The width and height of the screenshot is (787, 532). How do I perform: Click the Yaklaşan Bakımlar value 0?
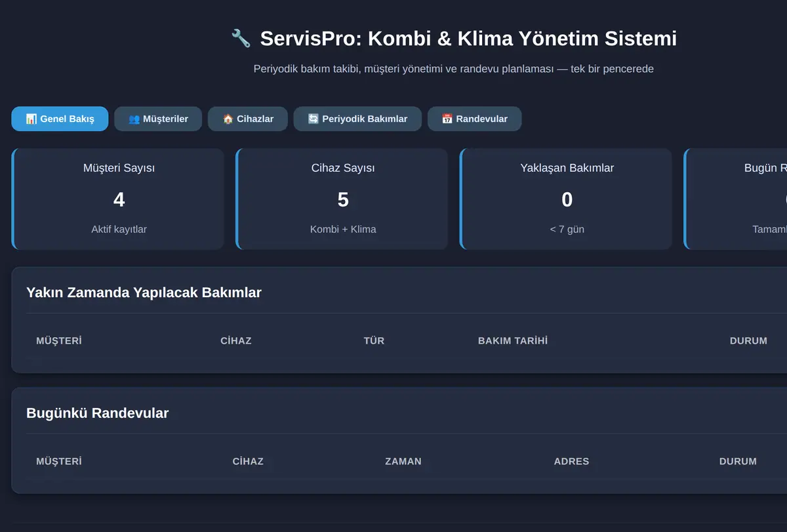567,199
